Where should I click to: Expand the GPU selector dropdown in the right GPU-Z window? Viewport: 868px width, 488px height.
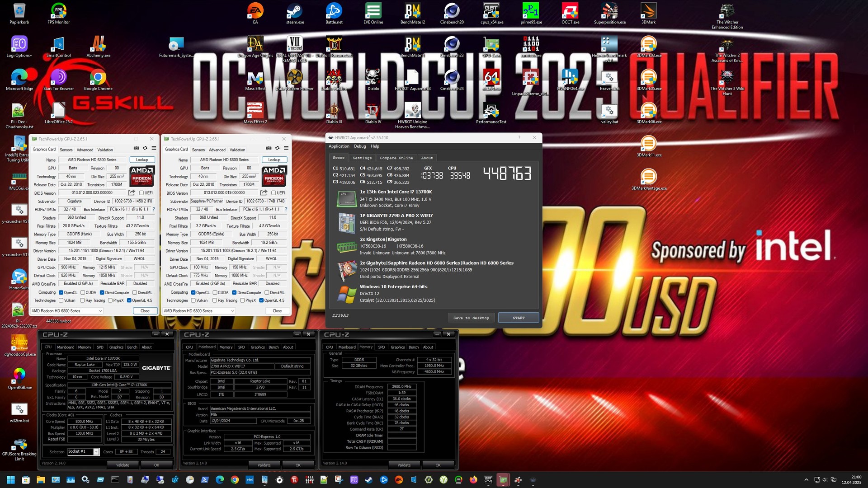coord(199,311)
